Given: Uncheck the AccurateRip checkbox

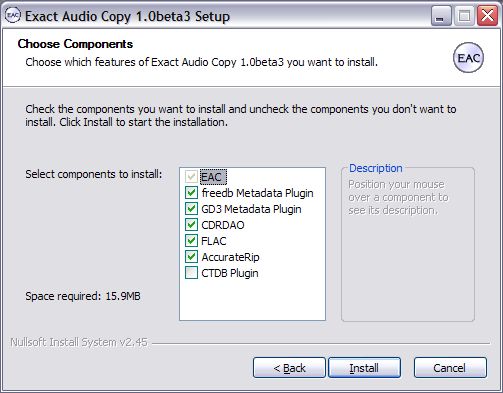Looking at the screenshot, I should tap(191, 257).
